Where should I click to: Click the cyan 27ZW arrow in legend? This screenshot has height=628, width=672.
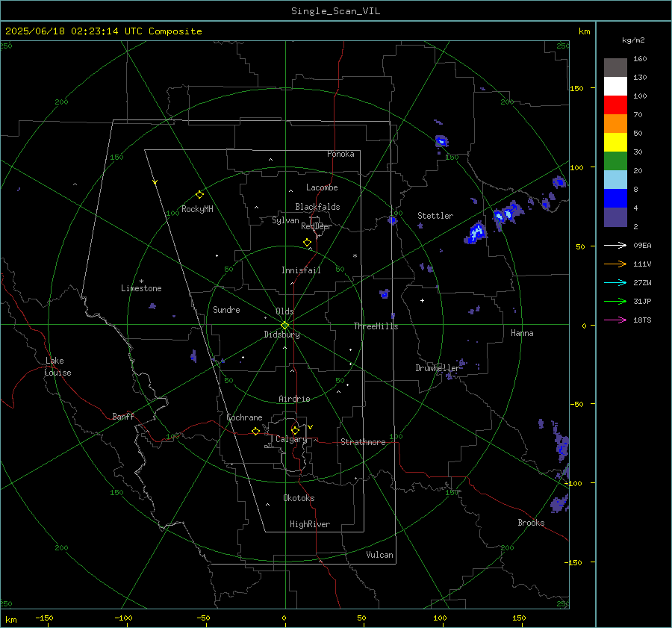(615, 282)
